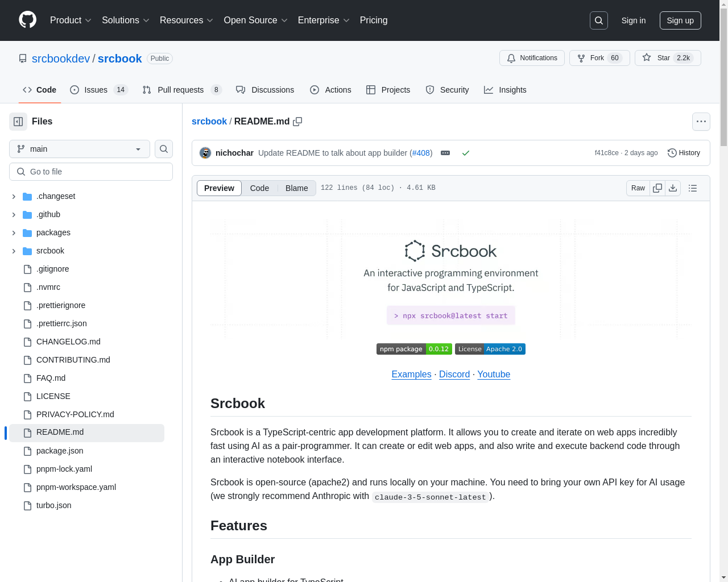728x582 pixels.
Task: Expand the commit message ellipsis
Action: tap(445, 153)
